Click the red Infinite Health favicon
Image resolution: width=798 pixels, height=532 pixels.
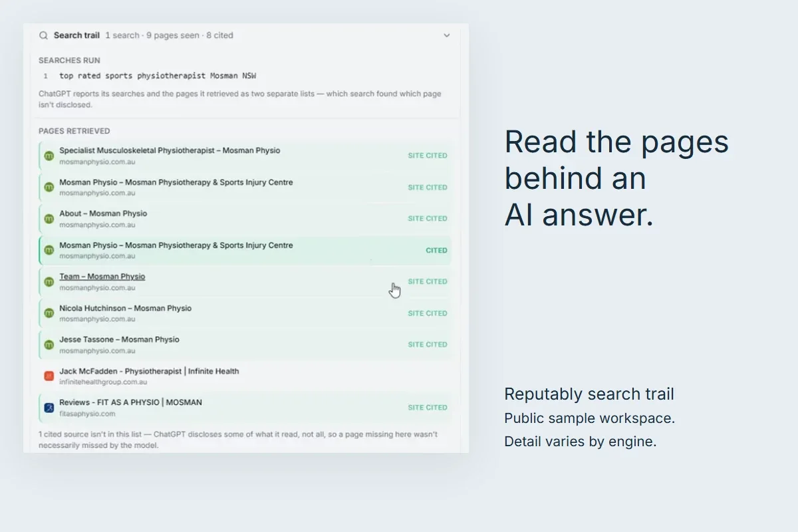(x=49, y=376)
